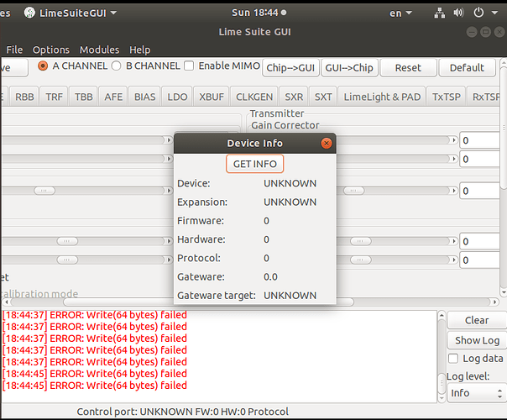Switch to the XBUF tab
The image size is (507, 420).
tap(212, 97)
